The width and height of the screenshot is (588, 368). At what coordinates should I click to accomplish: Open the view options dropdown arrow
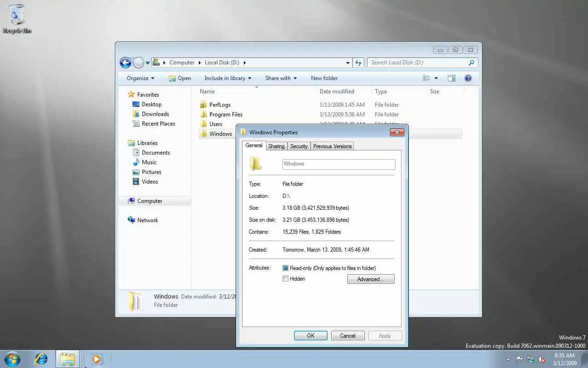tap(436, 78)
